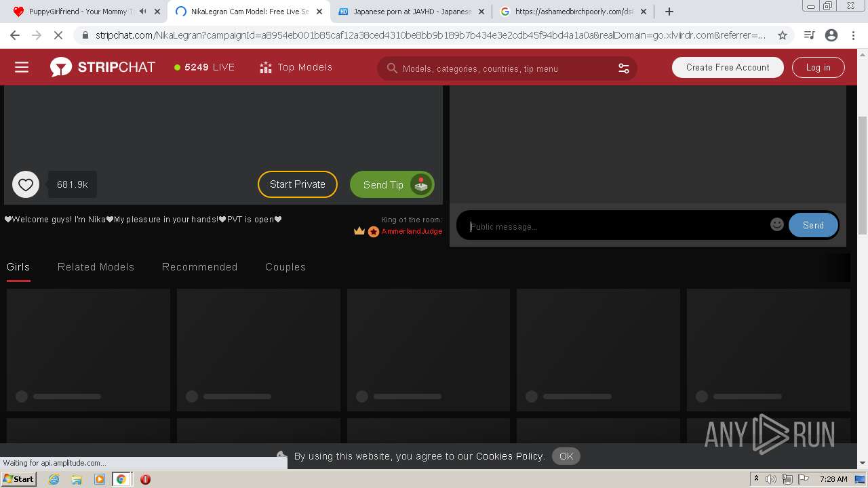The image size is (868, 488).
Task: Open the emoji picker in chat
Action: pos(777,224)
